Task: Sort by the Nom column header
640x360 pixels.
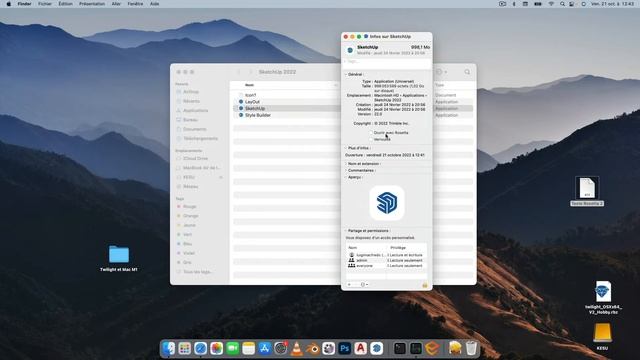Action: 249,85
